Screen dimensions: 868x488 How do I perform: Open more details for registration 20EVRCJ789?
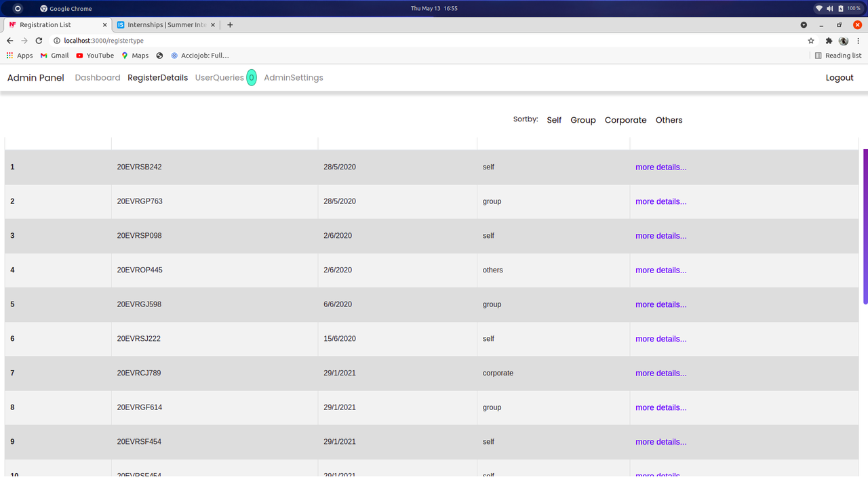(x=660, y=373)
